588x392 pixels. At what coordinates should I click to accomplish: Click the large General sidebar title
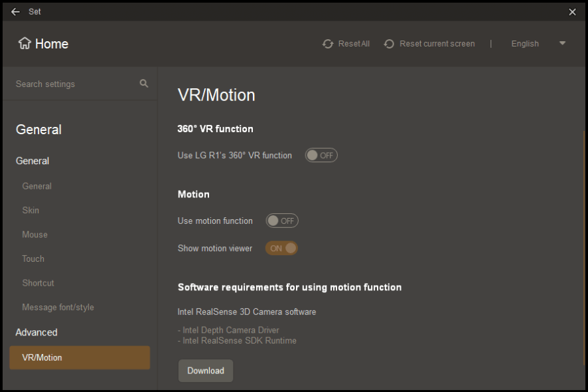pyautogui.click(x=38, y=130)
